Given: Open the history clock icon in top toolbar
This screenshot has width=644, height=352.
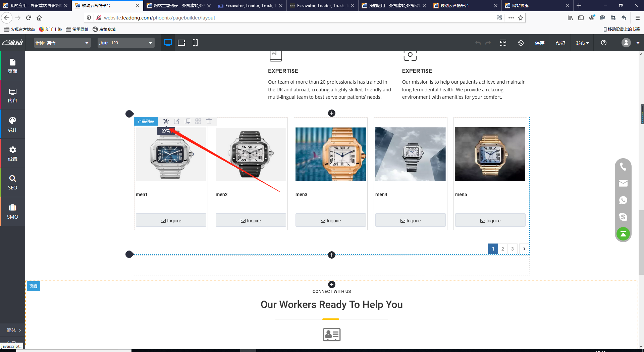Looking at the screenshot, I should tap(521, 43).
